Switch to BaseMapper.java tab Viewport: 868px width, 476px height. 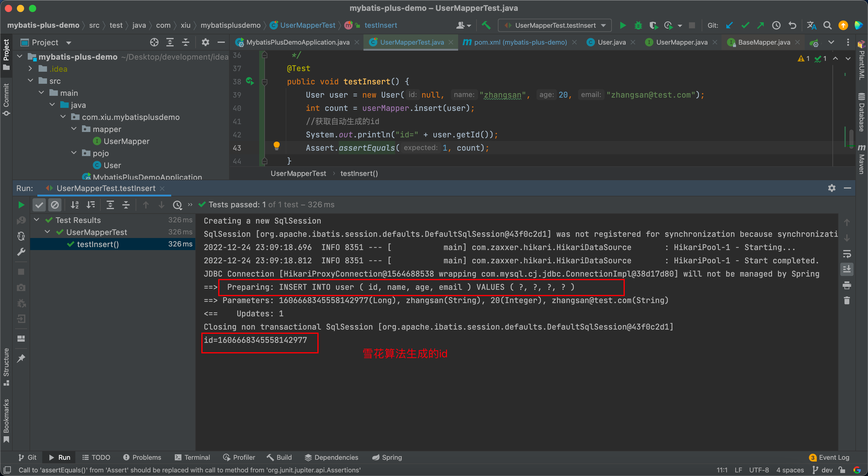pos(763,42)
